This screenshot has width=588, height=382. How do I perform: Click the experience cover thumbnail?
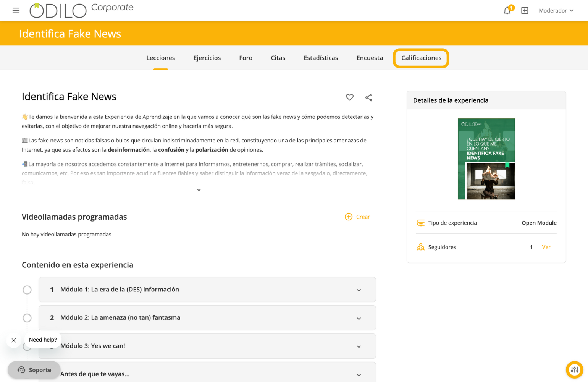(x=486, y=159)
